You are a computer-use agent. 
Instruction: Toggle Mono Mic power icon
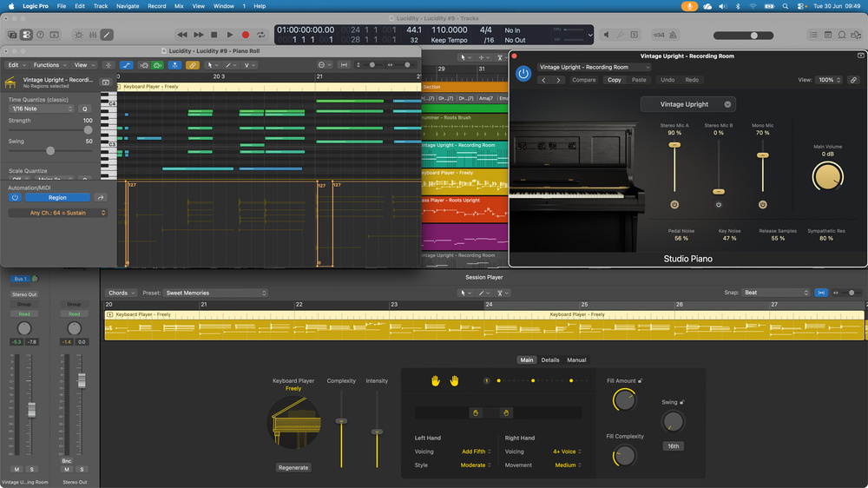762,204
